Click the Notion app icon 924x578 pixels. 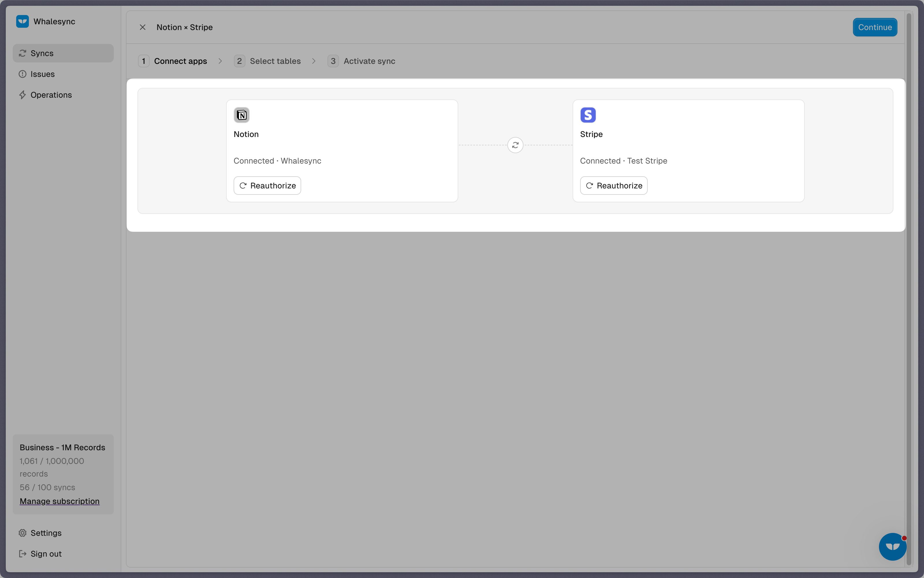[242, 115]
